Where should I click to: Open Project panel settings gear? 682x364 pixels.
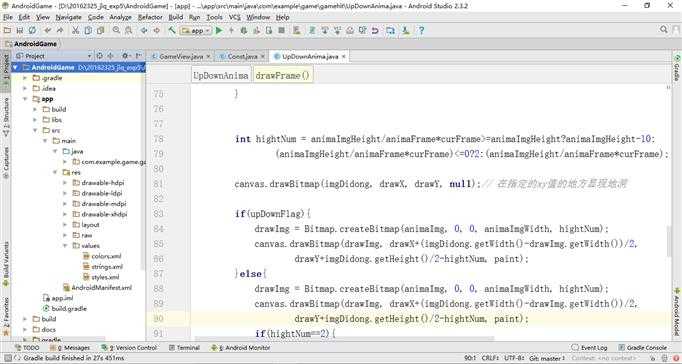point(126,56)
